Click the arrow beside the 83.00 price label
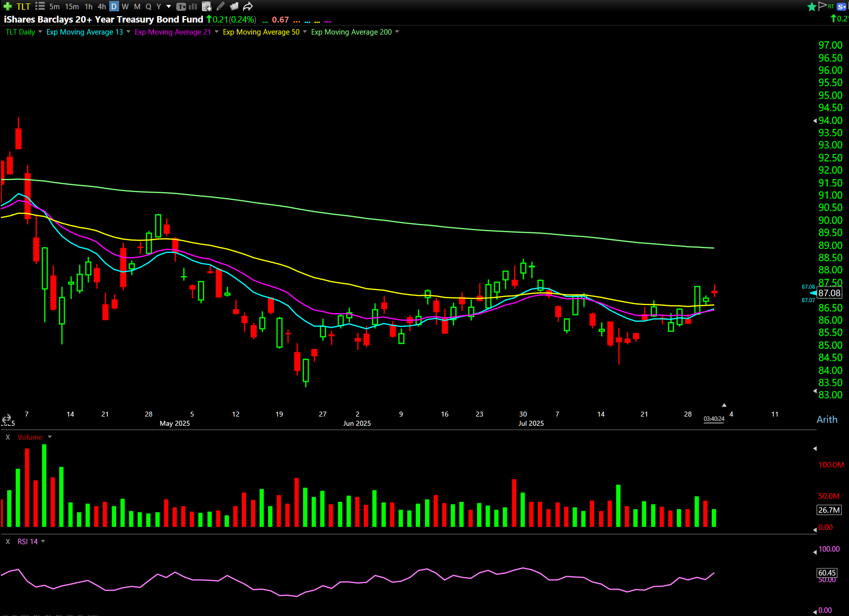849x616 pixels. (x=815, y=391)
